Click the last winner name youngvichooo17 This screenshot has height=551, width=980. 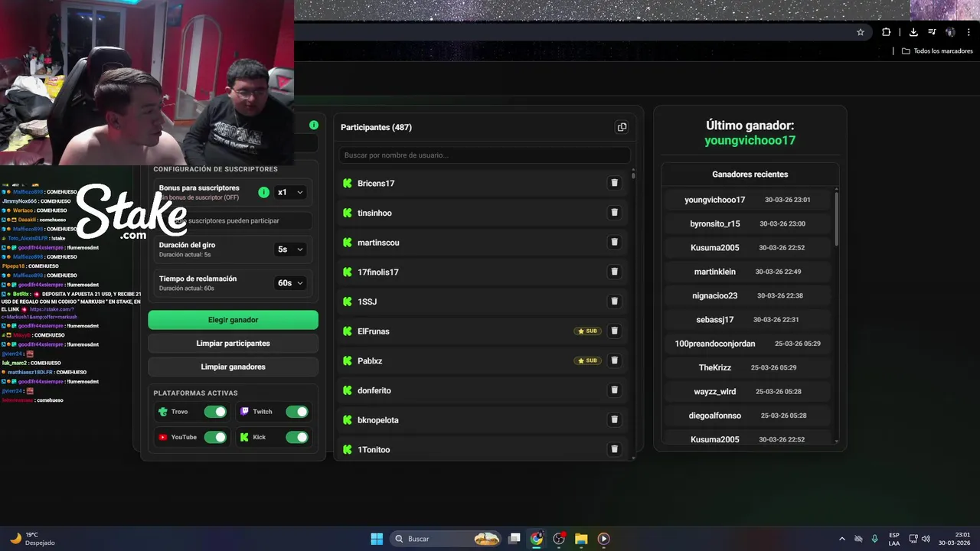point(750,141)
